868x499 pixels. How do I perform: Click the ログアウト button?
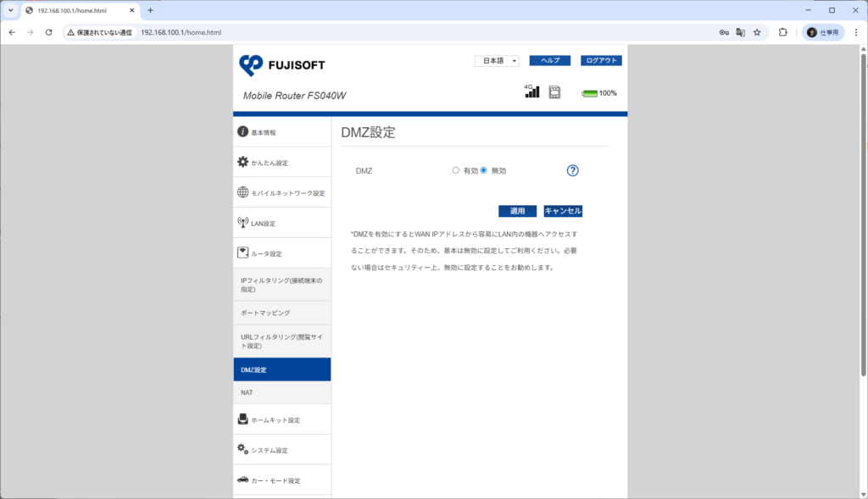coord(601,61)
